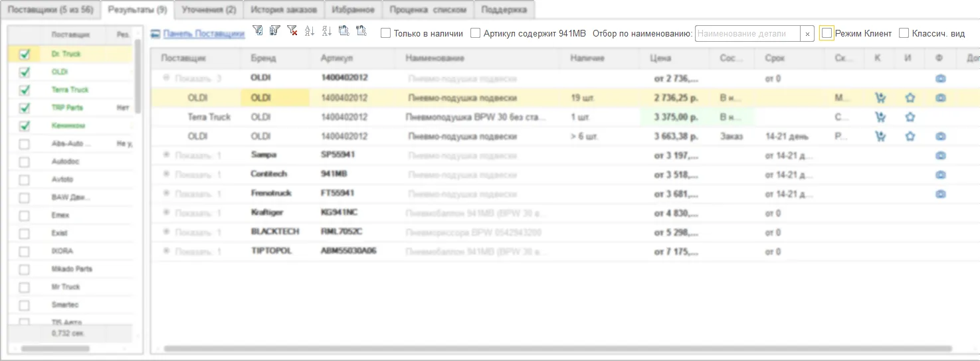Screen dimensions: 980x361
Task: Open the Поддержка tab
Action: click(x=504, y=10)
